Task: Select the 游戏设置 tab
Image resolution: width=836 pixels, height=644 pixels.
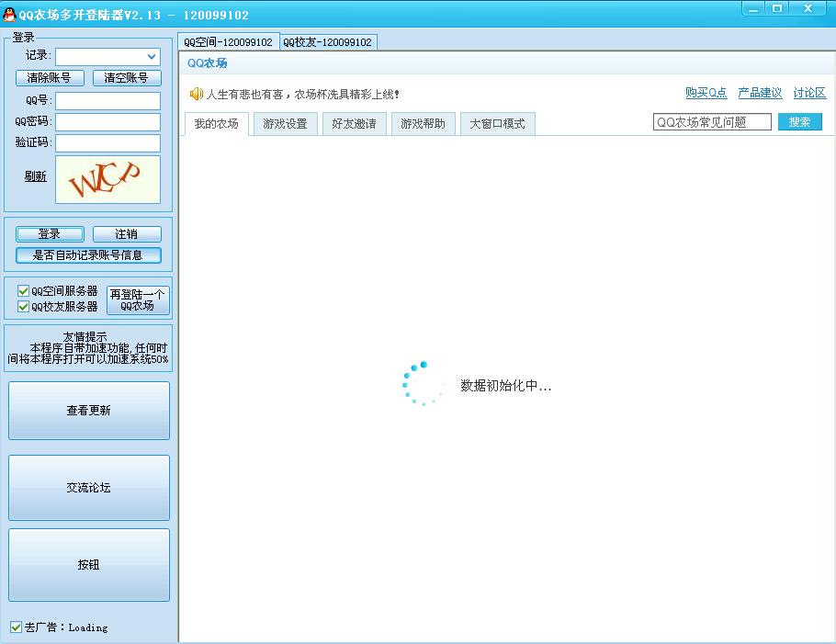Action: click(285, 124)
